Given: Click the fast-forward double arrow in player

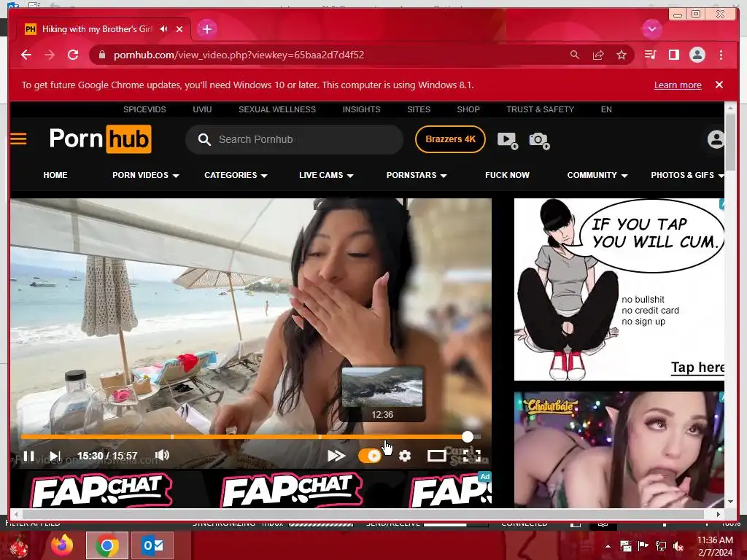Looking at the screenshot, I should coord(336,456).
